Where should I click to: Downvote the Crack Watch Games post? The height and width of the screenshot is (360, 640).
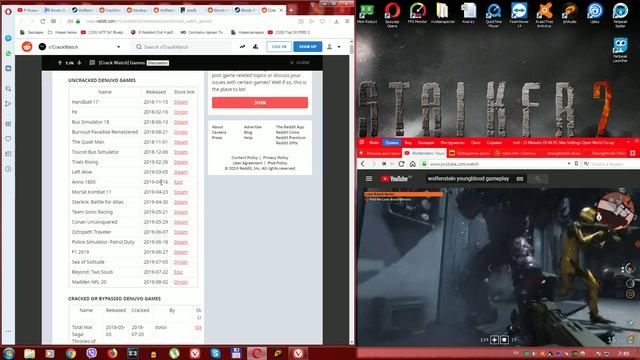coord(79,63)
